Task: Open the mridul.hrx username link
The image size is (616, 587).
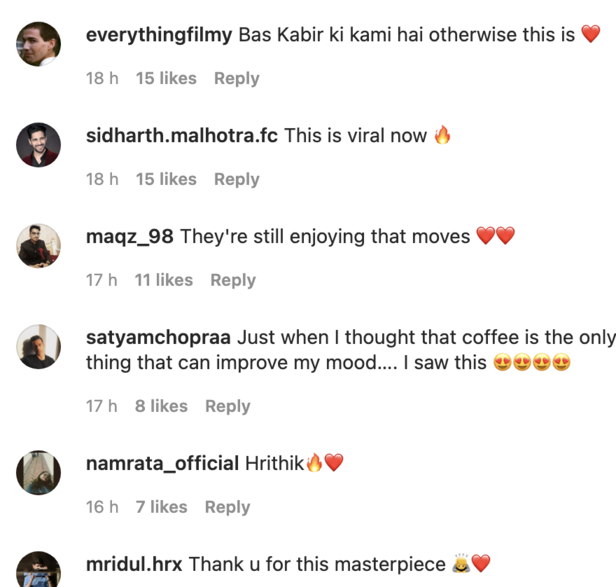Action: [x=135, y=564]
